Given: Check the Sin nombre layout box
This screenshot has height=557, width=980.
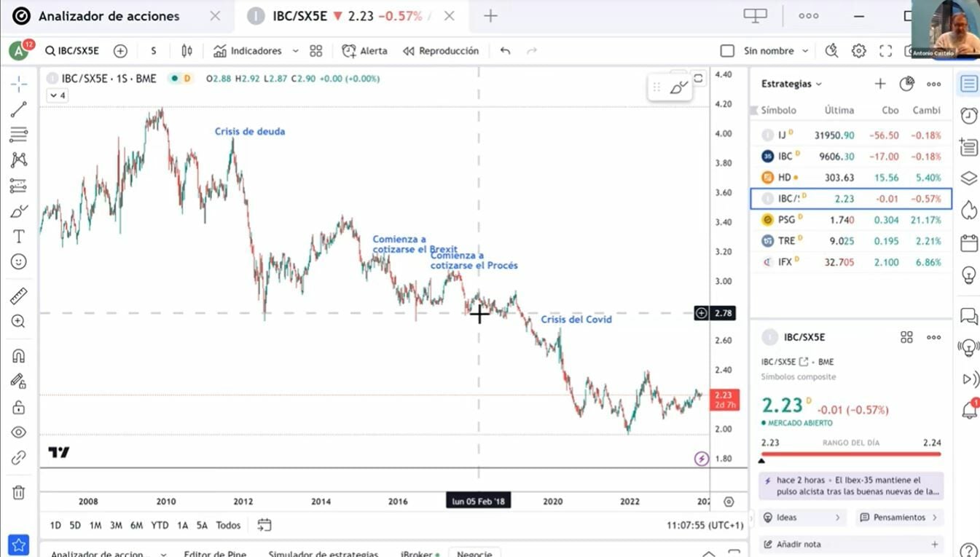Looking at the screenshot, I should [727, 51].
